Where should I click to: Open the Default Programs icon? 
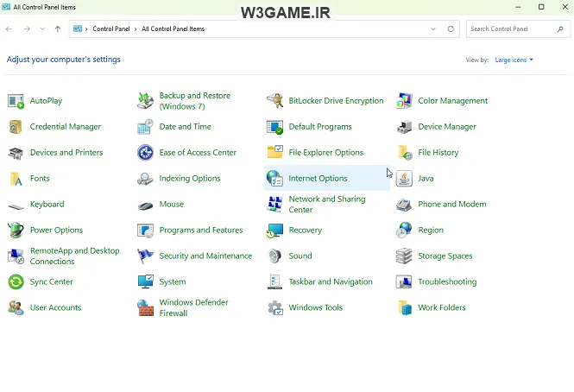275,127
